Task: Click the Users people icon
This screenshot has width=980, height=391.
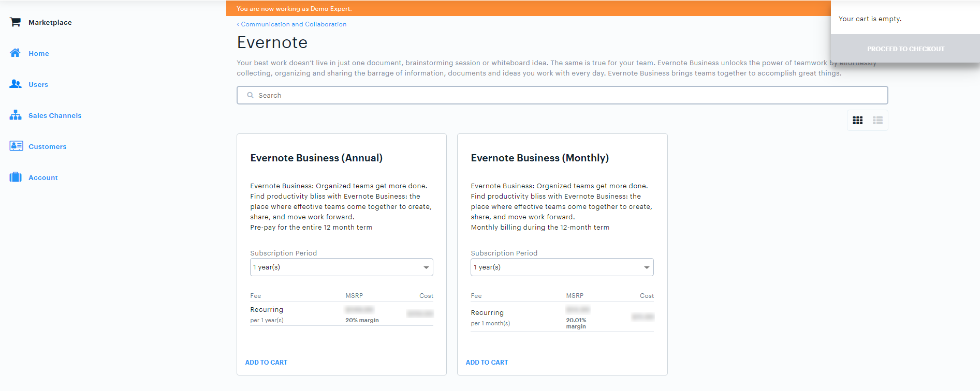Action: (16, 84)
